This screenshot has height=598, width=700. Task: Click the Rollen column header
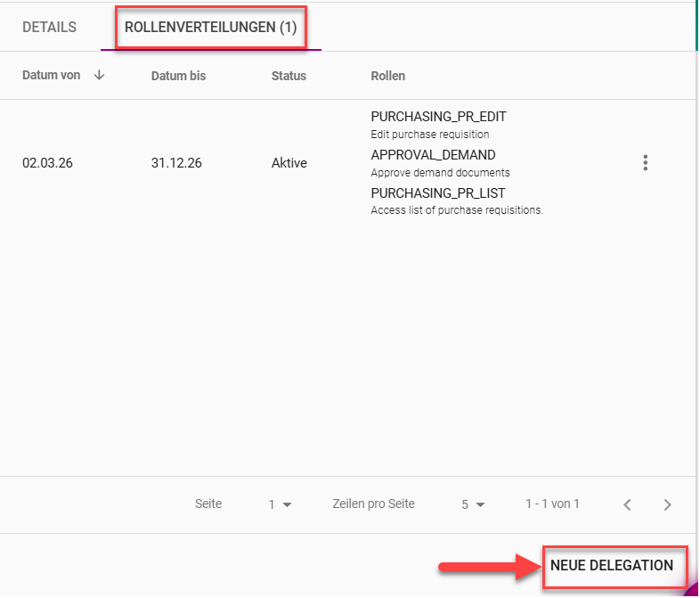(387, 76)
